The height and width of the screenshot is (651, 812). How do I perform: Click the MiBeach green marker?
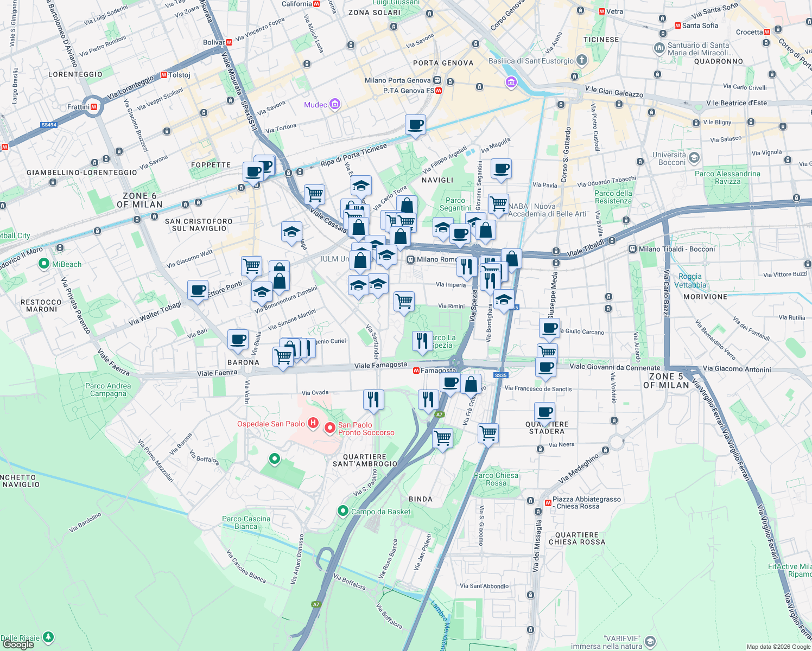click(45, 263)
